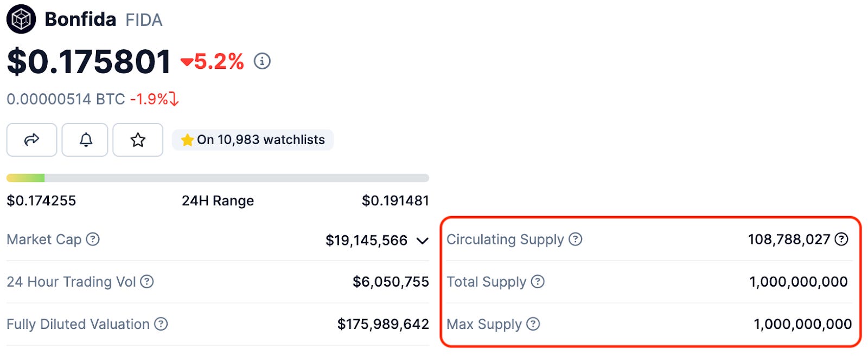The width and height of the screenshot is (868, 356).
Task: Open 24 Hour Trading Vol help icon
Action: point(147,281)
